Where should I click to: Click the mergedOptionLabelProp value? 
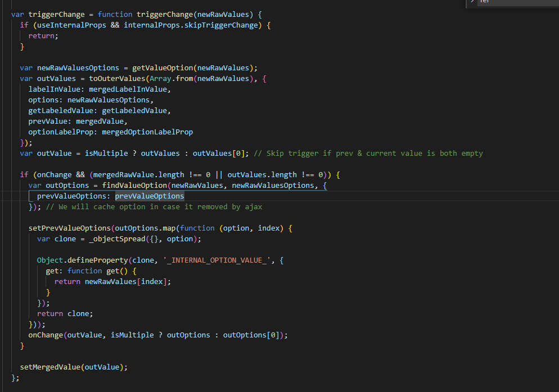[147, 132]
